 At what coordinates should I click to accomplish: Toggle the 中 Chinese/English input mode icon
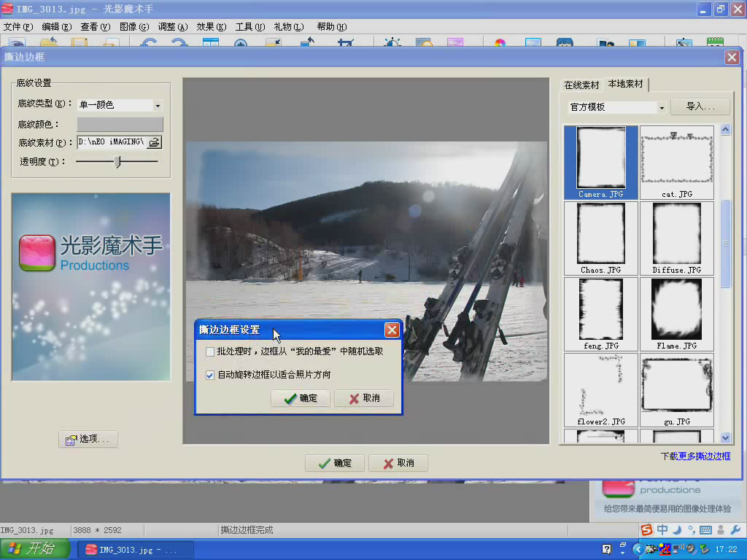coord(662,529)
